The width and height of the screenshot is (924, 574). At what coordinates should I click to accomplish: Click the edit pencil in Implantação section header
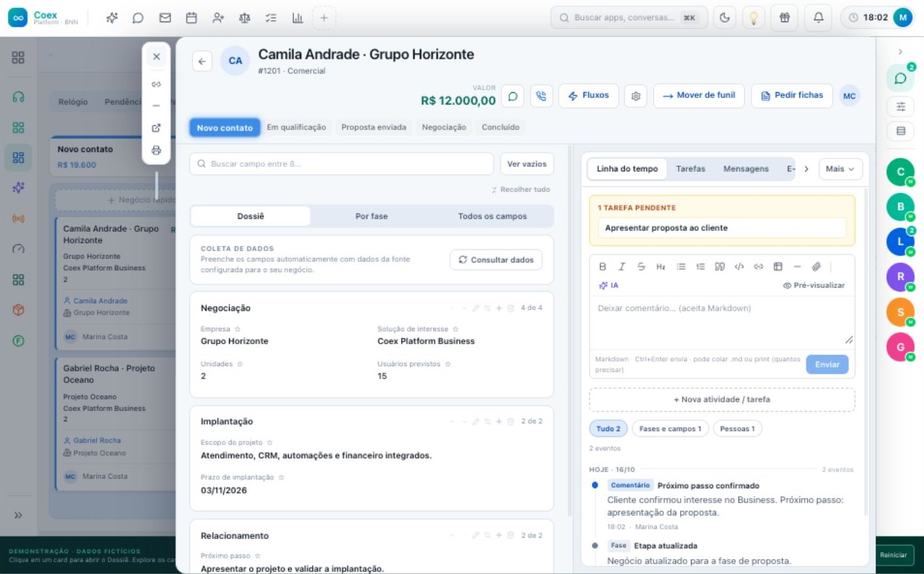(x=476, y=422)
